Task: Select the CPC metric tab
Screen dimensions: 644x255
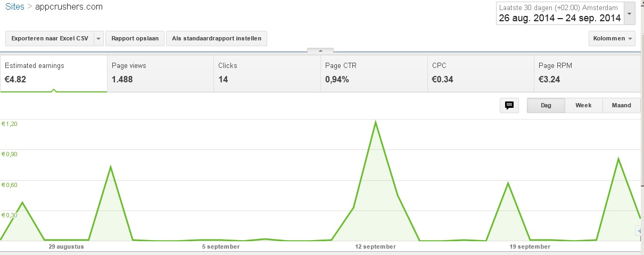Action: tap(481, 73)
